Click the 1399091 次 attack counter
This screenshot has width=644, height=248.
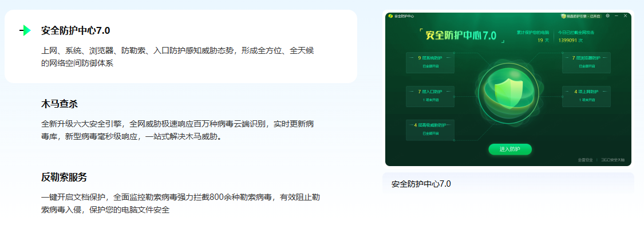click(x=571, y=40)
